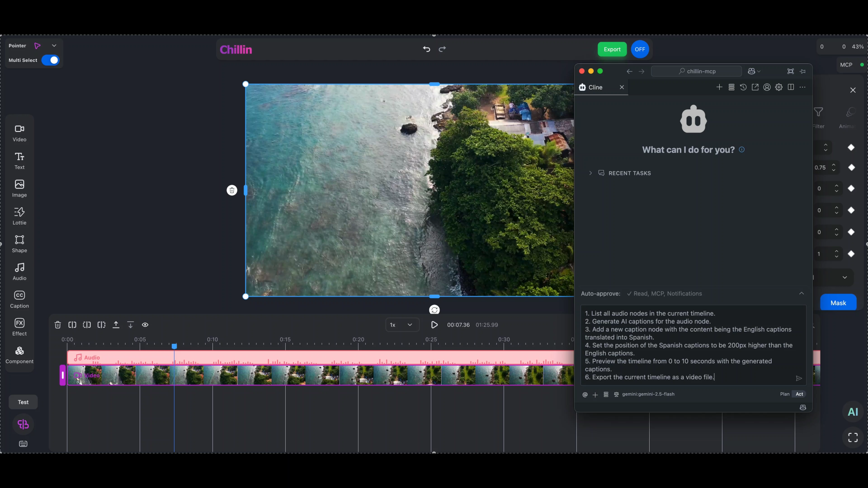
Task: Click the Test button
Action: click(x=23, y=402)
